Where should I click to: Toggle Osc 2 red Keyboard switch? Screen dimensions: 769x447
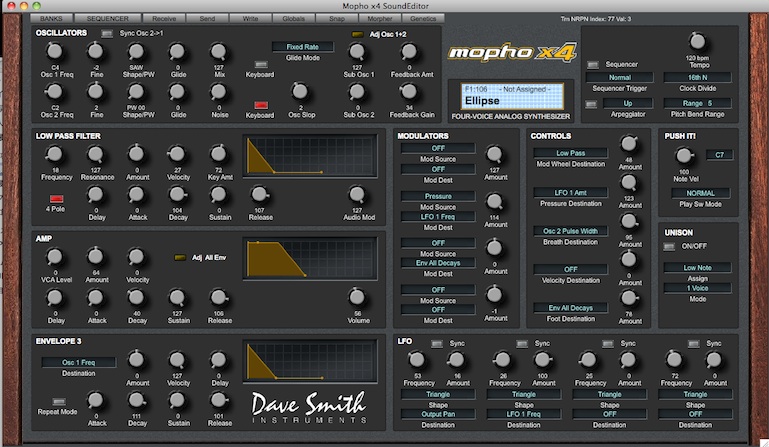261,105
